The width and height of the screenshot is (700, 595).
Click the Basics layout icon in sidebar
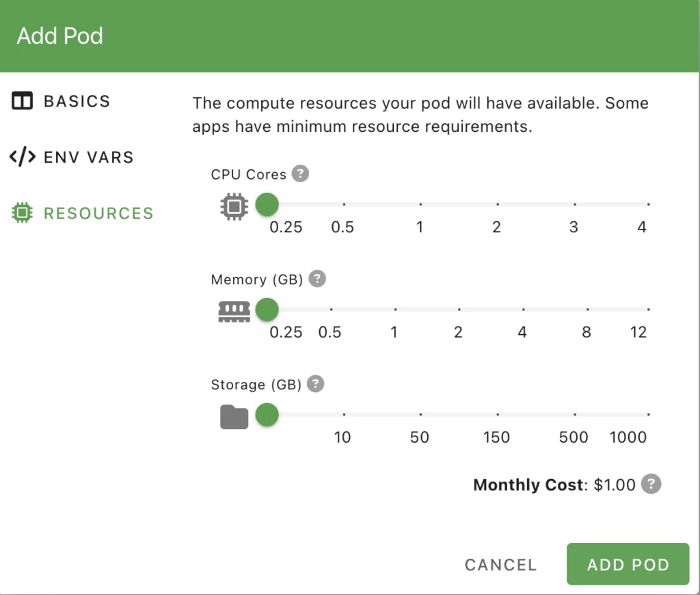(22, 102)
